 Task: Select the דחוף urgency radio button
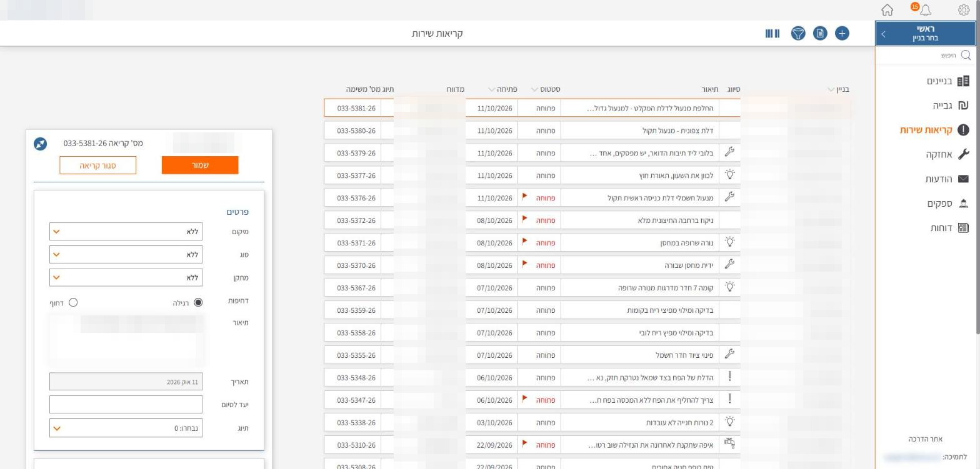pyautogui.click(x=73, y=302)
